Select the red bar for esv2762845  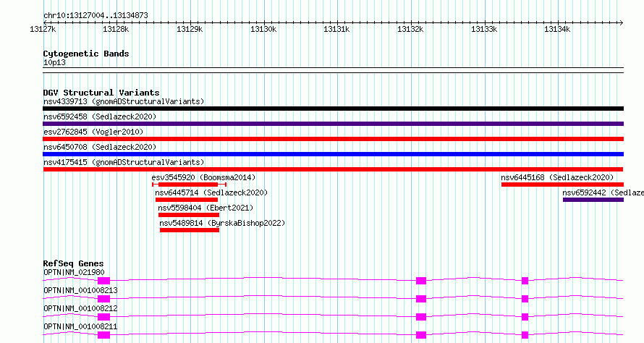333,139
